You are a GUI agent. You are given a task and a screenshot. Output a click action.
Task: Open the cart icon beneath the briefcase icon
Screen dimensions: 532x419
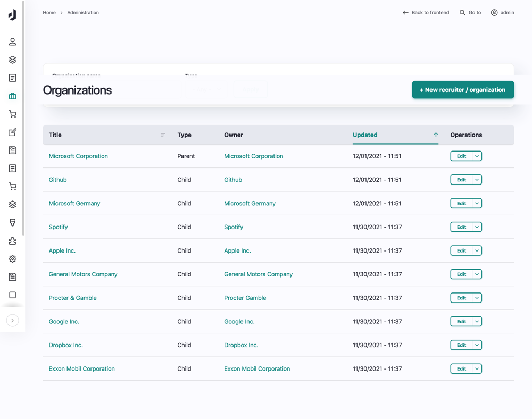click(x=13, y=114)
